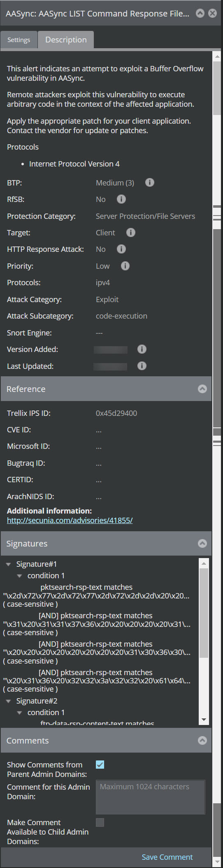Screen dimensions: 223x868
Task: Click the main panel scroll down arrow
Action: (217, 862)
